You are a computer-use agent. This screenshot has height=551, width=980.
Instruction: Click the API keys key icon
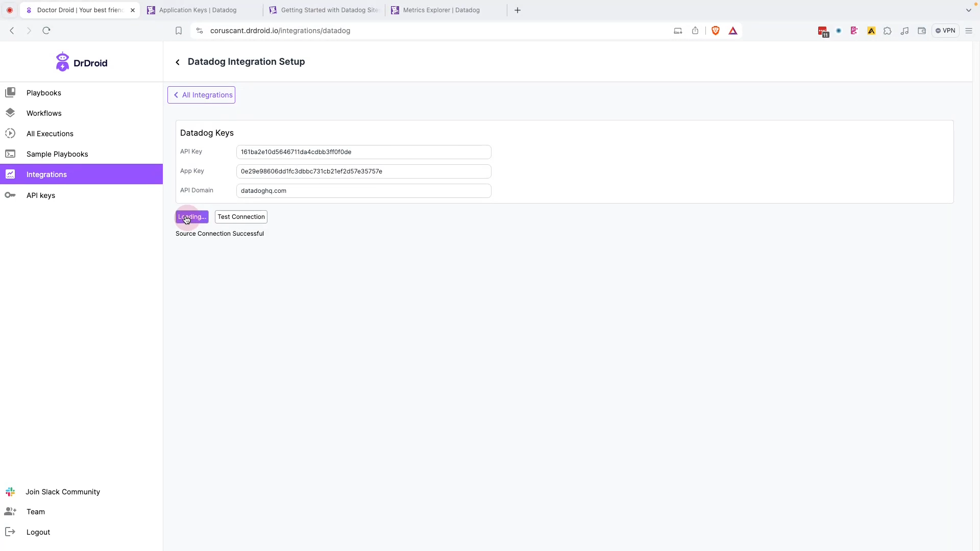tap(10, 195)
